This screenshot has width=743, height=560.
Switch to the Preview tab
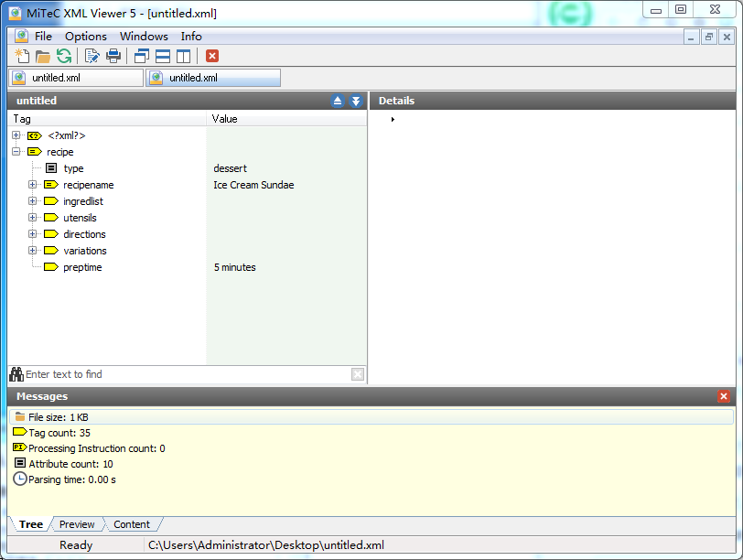(x=77, y=524)
